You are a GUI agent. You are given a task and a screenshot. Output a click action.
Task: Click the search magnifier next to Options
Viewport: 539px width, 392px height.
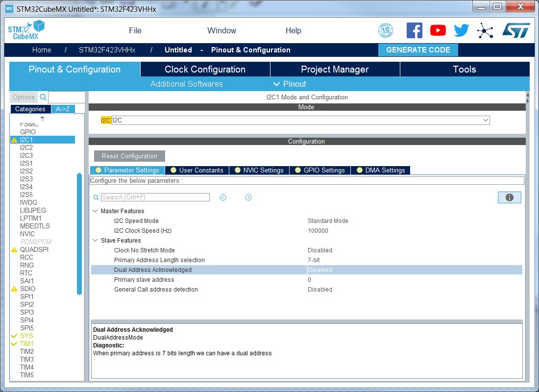(x=43, y=98)
